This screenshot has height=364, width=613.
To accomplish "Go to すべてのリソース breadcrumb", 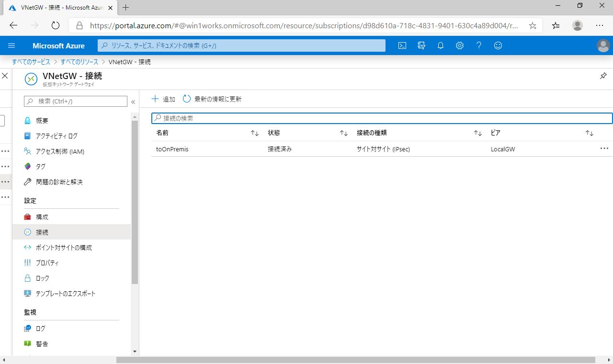I will [x=79, y=62].
